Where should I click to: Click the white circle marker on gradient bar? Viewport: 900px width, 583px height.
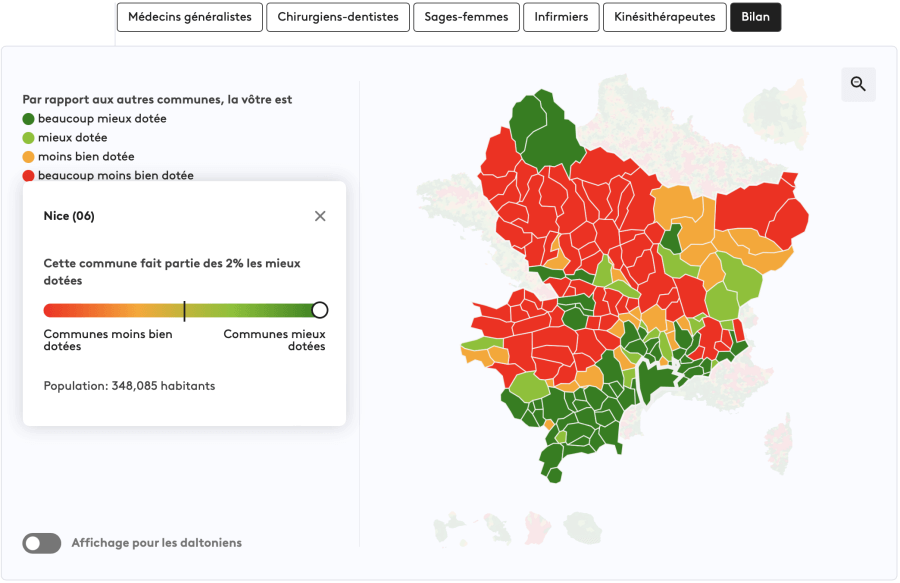tap(320, 310)
